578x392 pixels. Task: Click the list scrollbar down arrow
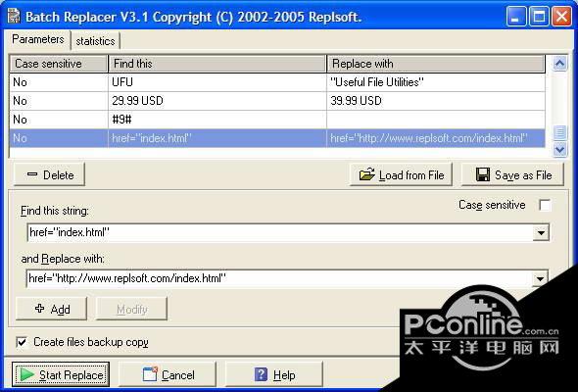(x=560, y=149)
